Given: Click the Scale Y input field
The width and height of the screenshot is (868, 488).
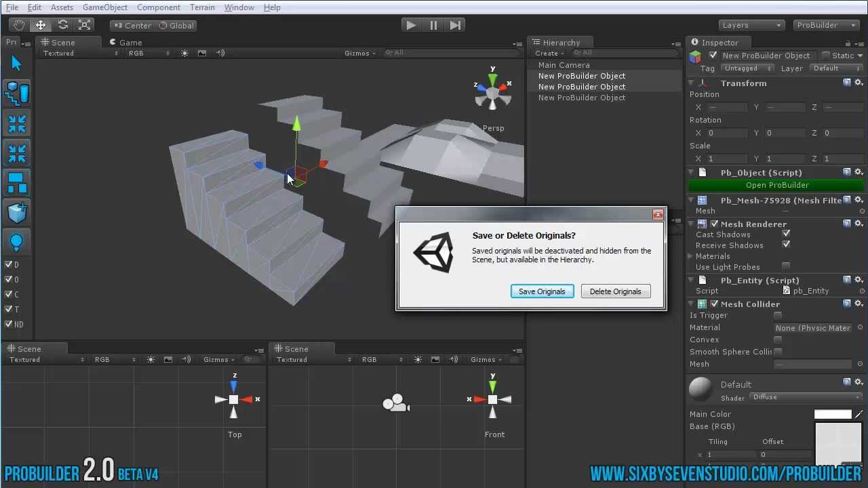Looking at the screenshot, I should click(785, 159).
